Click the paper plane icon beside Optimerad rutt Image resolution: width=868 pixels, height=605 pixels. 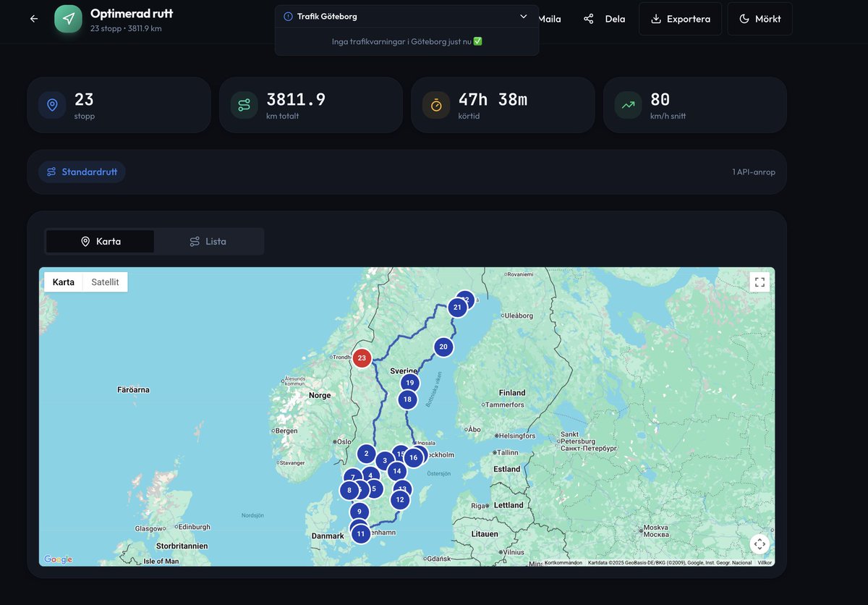(67, 19)
